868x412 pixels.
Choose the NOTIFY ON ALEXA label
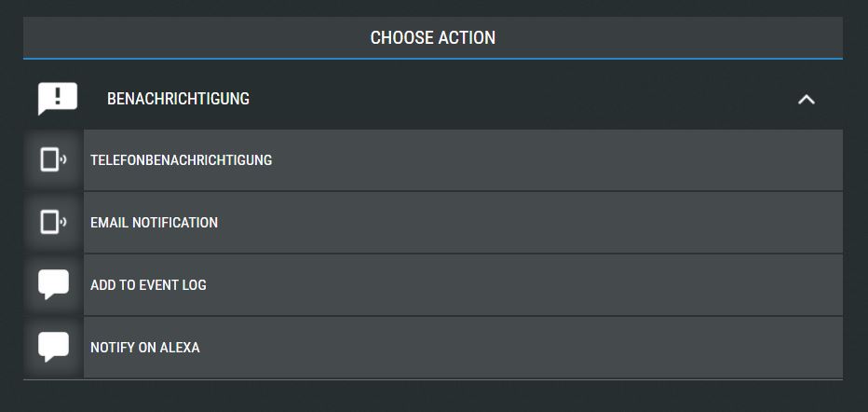[x=145, y=348]
